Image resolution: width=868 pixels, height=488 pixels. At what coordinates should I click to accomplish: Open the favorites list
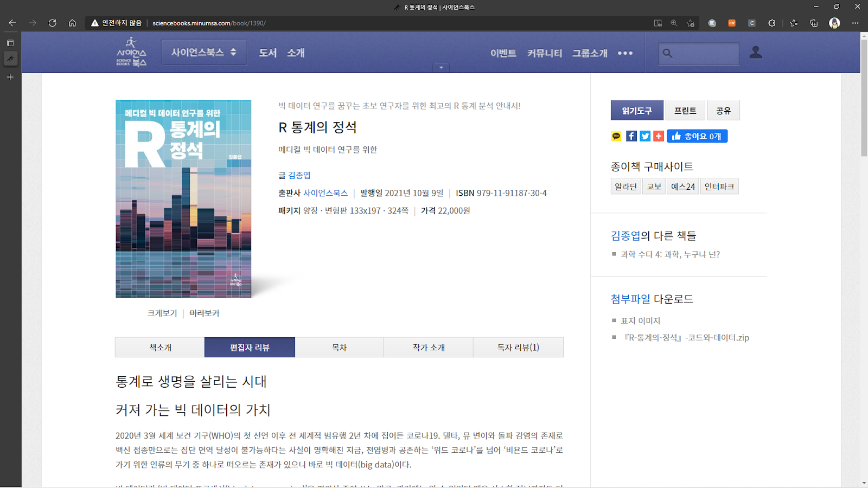(794, 23)
